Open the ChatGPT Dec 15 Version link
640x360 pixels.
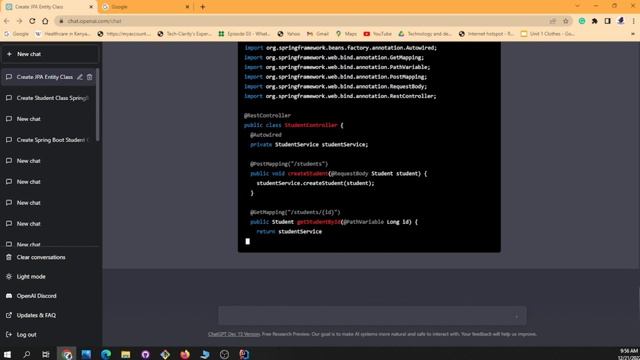234,334
